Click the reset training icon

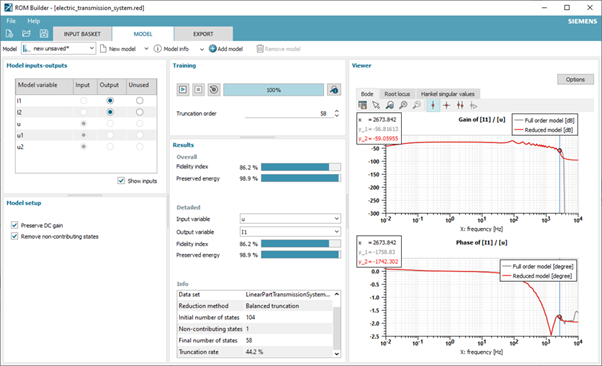tap(214, 89)
